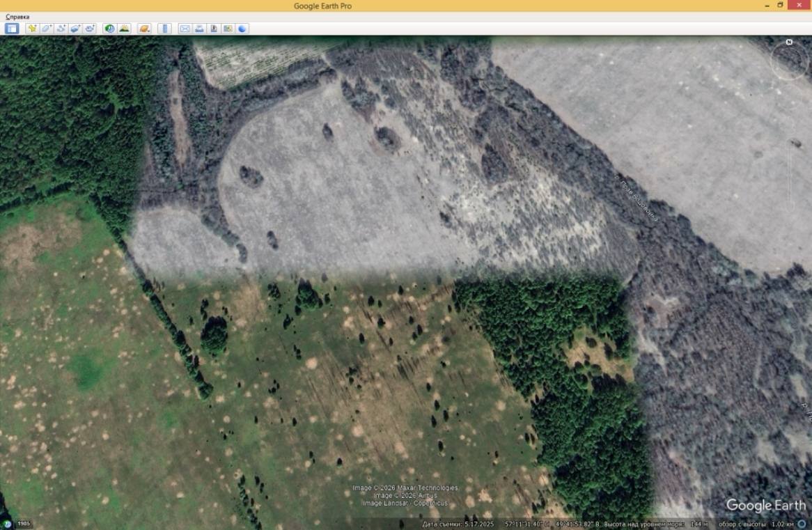
Task: Open the planets switcher dropdown
Action: [144, 29]
